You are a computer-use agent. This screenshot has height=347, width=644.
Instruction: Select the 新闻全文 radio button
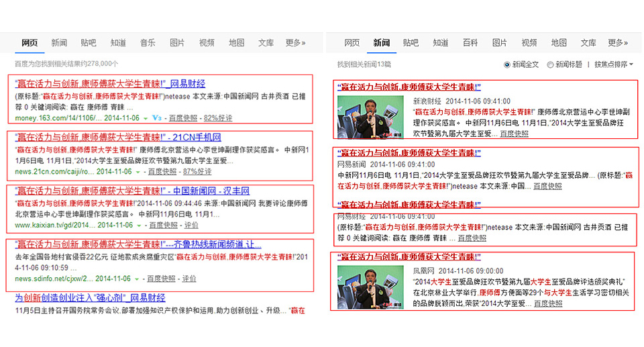pyautogui.click(x=507, y=64)
